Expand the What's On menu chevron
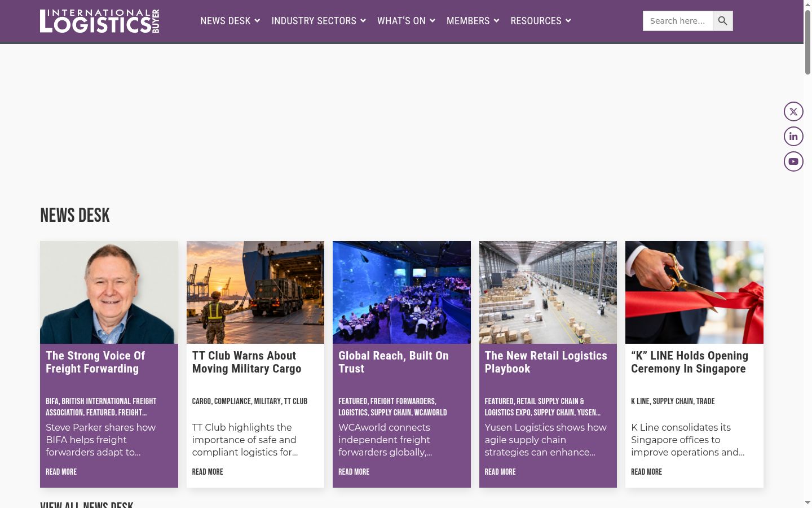 click(433, 21)
